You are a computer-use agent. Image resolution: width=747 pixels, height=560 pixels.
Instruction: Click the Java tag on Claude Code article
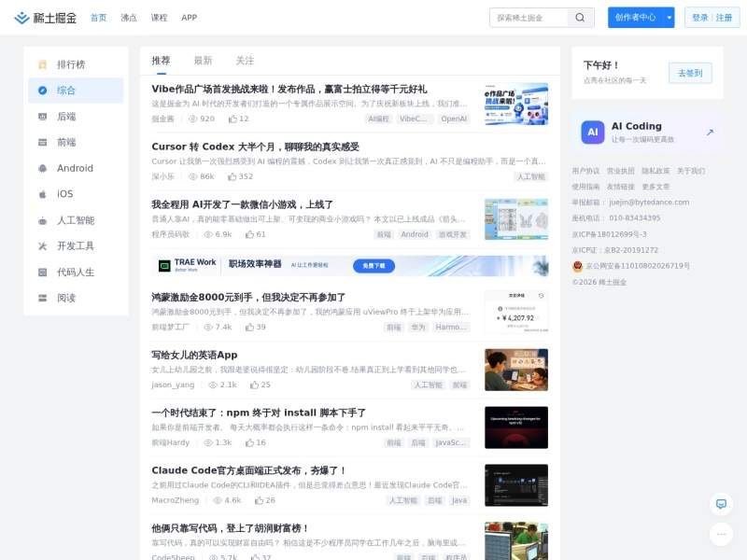click(x=459, y=500)
